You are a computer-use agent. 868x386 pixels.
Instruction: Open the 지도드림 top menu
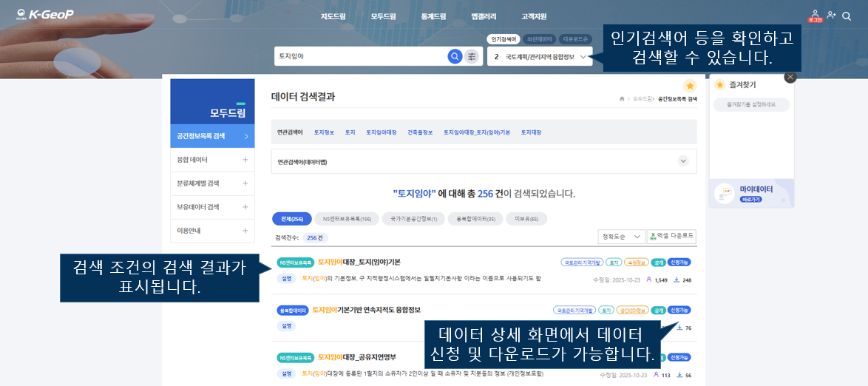click(x=333, y=16)
